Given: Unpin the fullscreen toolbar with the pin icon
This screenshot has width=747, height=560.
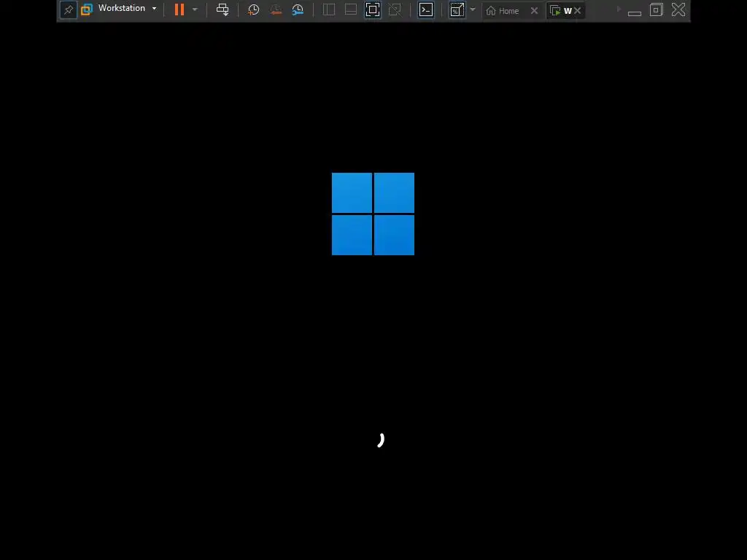Looking at the screenshot, I should 69,9.
